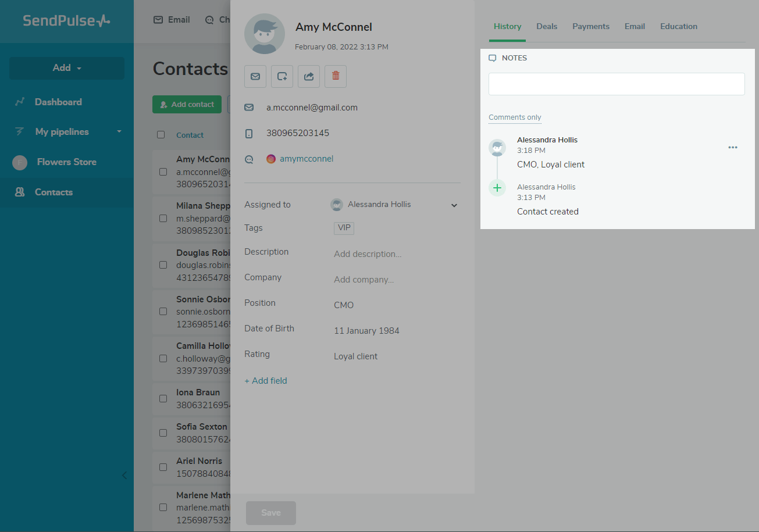Click the Dashboard icon in sidebar
The image size is (759, 532).
point(20,102)
